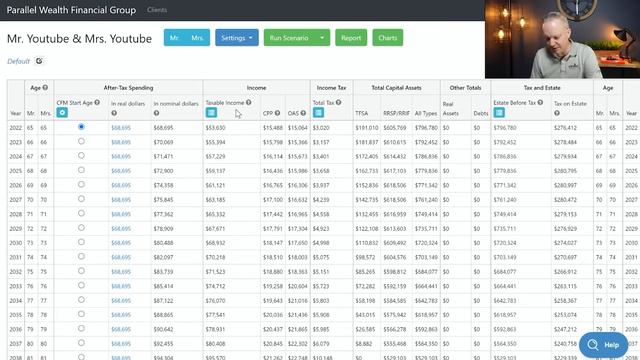The image size is (640, 360).
Task: Click Taxable Income details table icon
Action: click(x=211, y=112)
